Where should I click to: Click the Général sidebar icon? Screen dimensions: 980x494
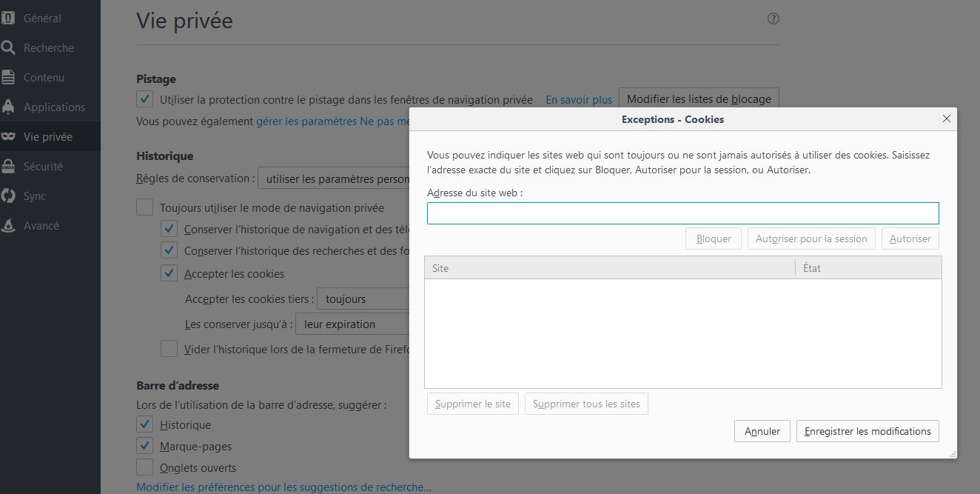tap(8, 18)
